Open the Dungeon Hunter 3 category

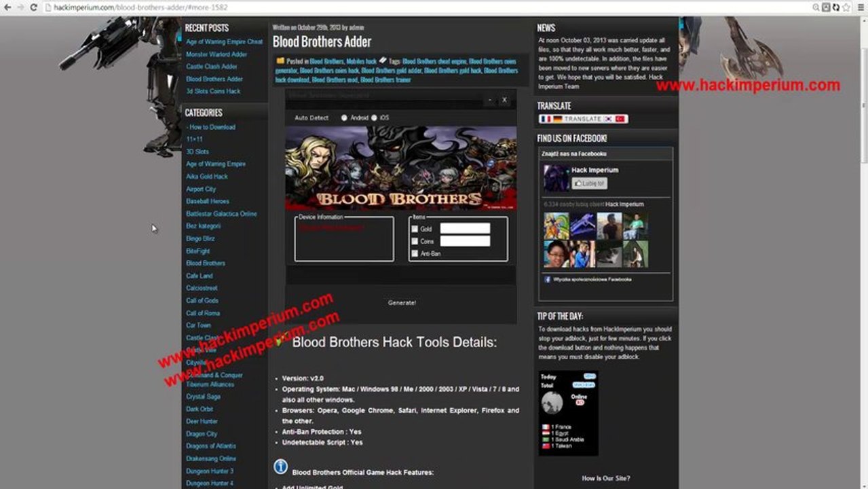click(x=210, y=471)
